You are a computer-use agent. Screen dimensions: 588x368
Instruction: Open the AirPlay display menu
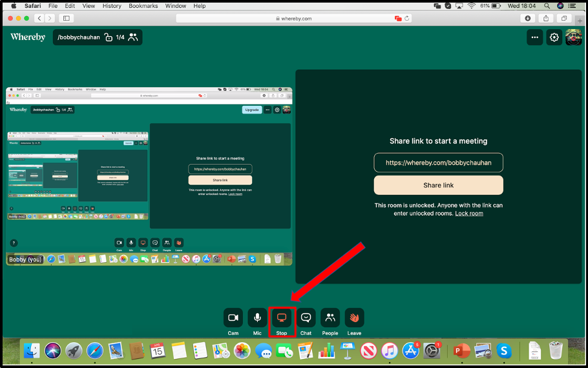tap(459, 6)
